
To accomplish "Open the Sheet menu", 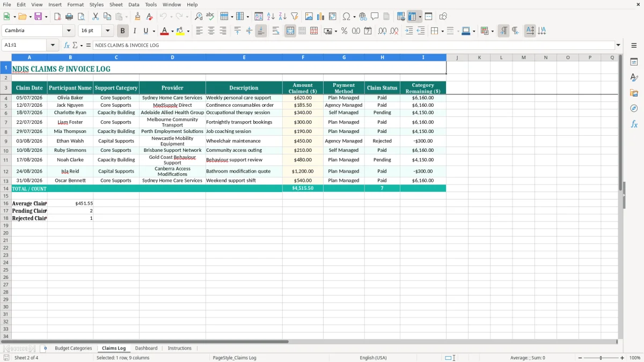I will pyautogui.click(x=116, y=4).
